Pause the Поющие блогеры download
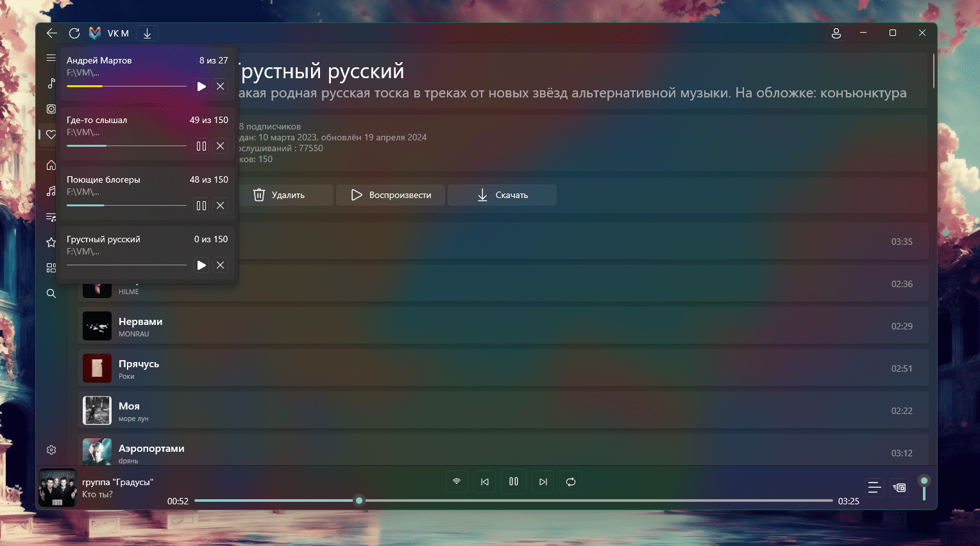This screenshot has height=546, width=980. coord(201,205)
